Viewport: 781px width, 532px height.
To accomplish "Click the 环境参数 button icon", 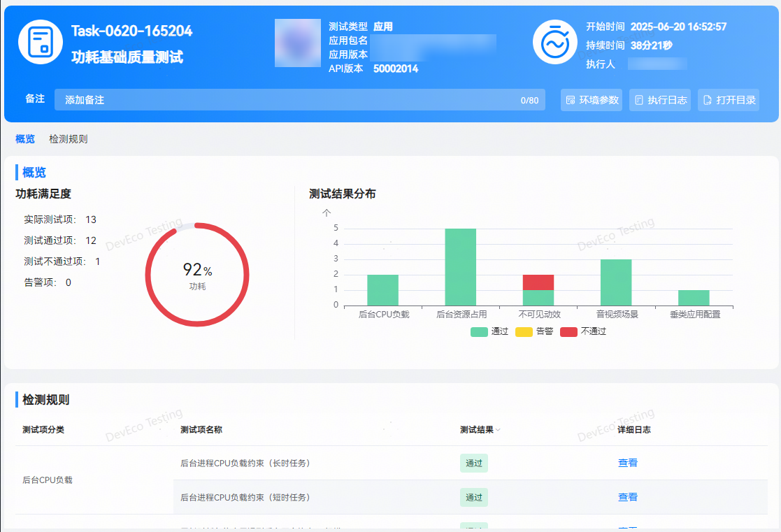I will pyautogui.click(x=571, y=100).
